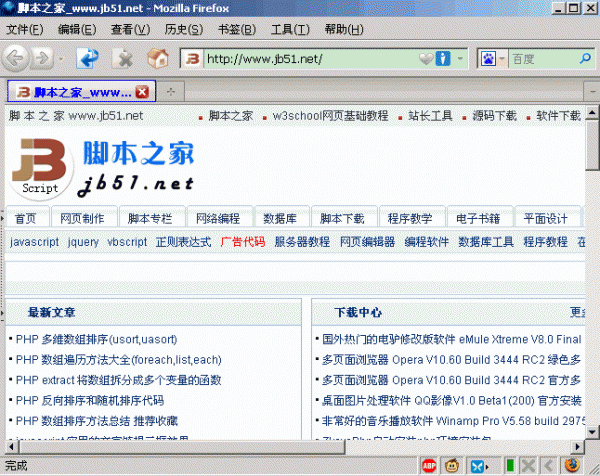The image size is (600, 476).
Task: Select the 数据库 navigation tab
Action: click(x=280, y=218)
